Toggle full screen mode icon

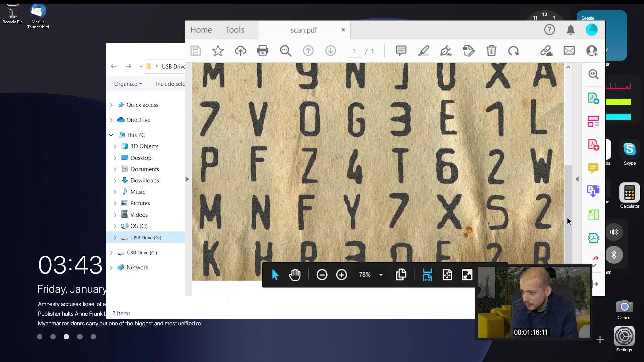(467, 275)
